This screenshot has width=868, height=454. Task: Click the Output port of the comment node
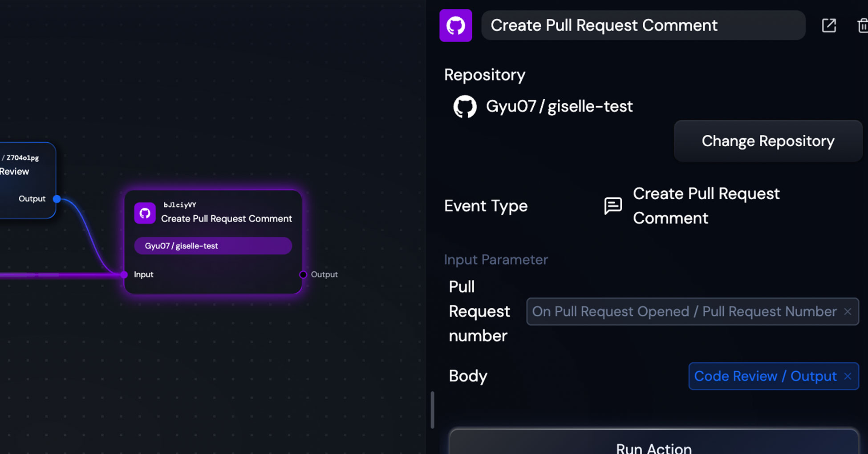pos(303,274)
